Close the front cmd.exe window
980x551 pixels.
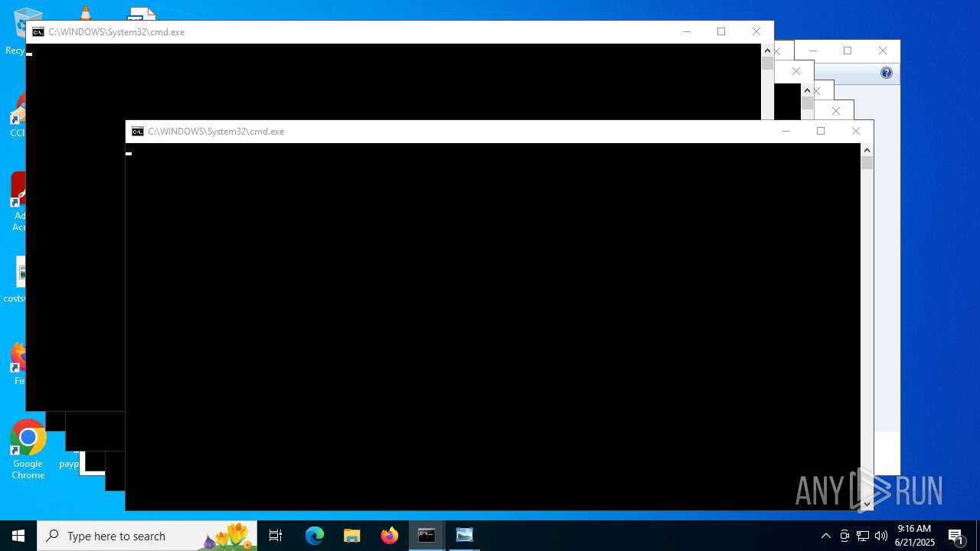point(856,132)
